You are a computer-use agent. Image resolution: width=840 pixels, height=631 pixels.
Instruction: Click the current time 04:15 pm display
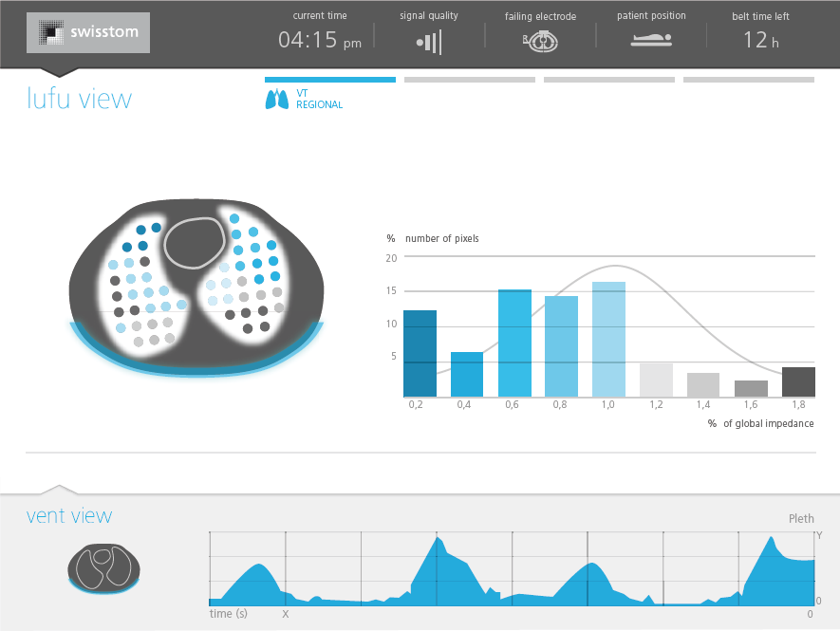pyautogui.click(x=319, y=40)
